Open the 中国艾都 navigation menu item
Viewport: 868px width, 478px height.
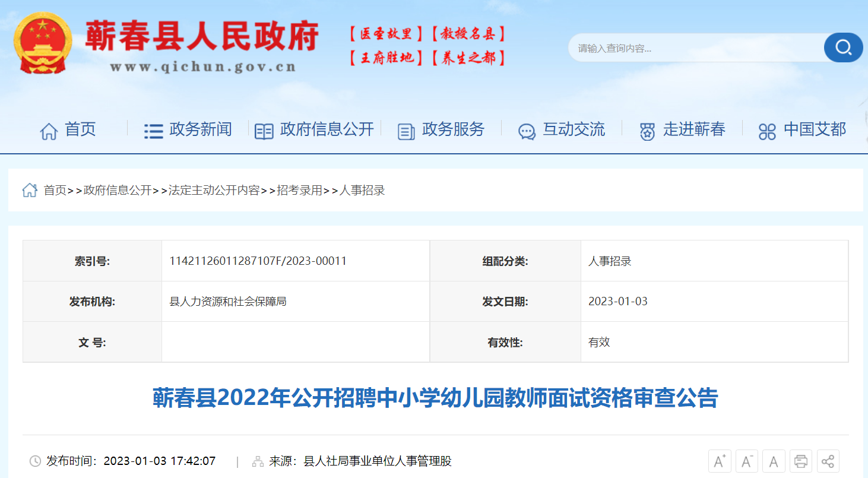815,129
